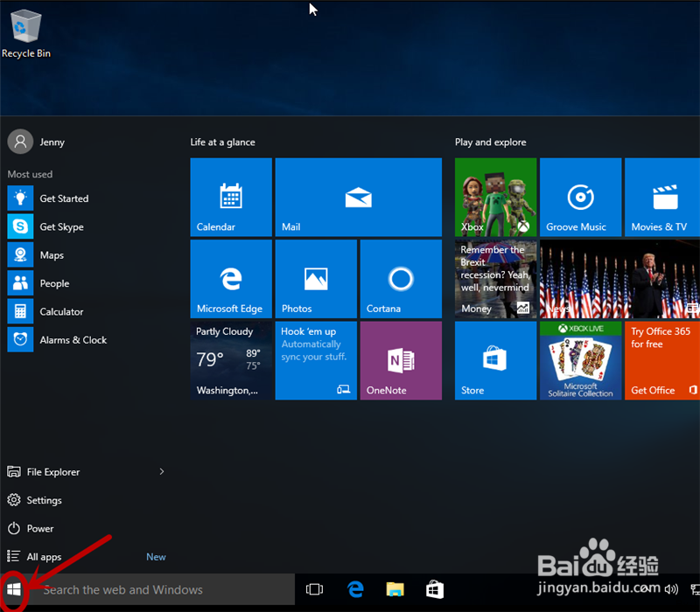700x612 pixels.
Task: Open the Power options menu
Action: [31, 528]
